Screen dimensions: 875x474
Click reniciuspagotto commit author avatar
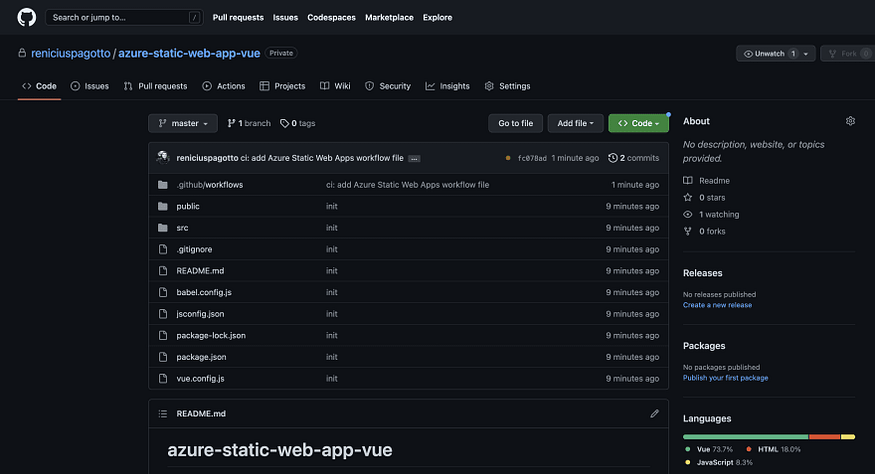pos(163,157)
